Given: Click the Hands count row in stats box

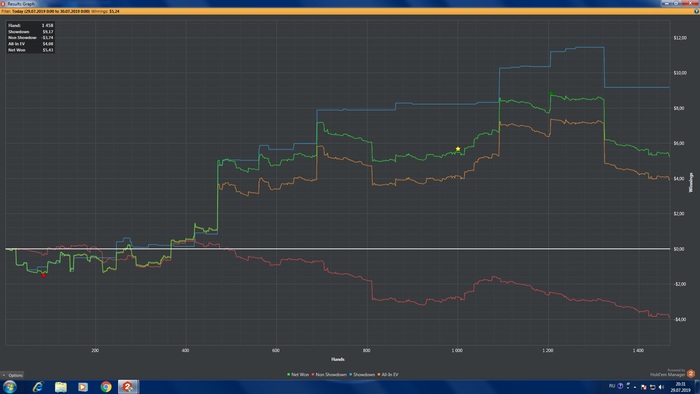Looking at the screenshot, I should pyautogui.click(x=30, y=25).
